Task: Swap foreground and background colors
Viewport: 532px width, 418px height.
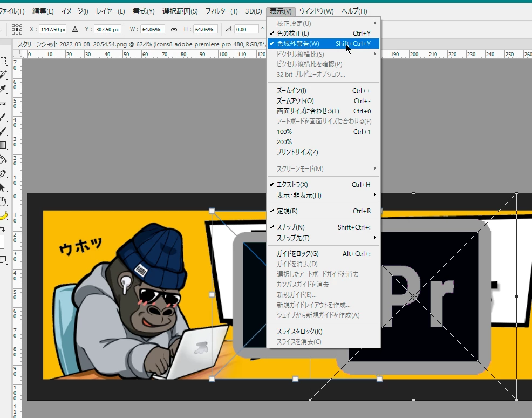Action: point(3,229)
